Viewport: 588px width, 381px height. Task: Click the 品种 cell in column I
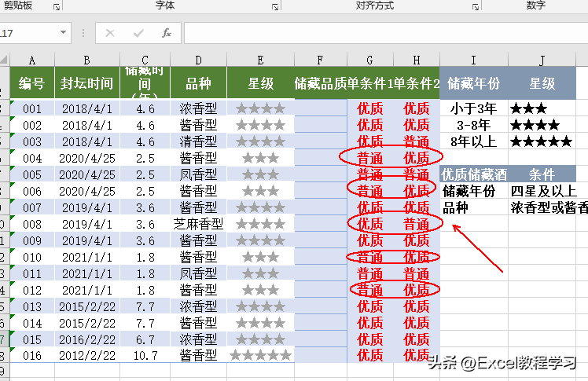474,207
